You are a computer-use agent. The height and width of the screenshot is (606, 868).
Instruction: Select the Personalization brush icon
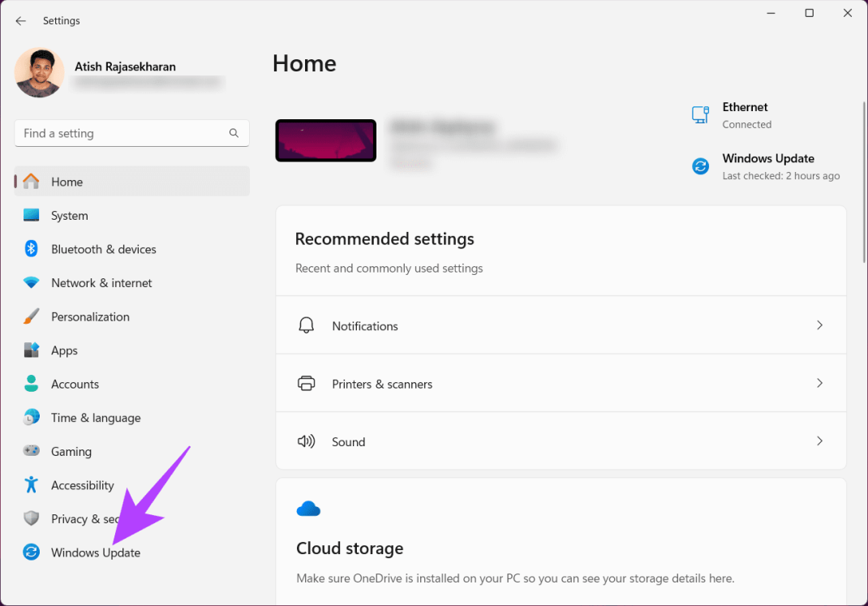tap(31, 316)
